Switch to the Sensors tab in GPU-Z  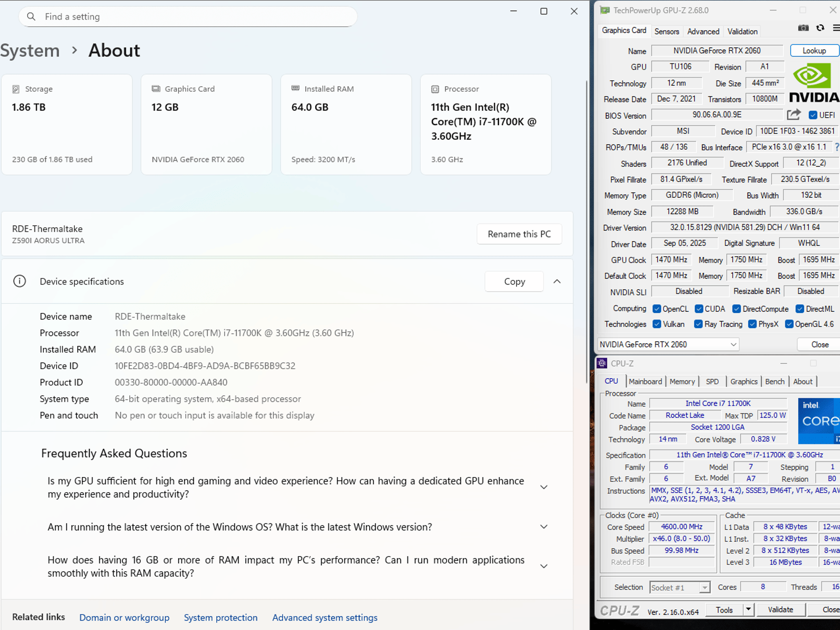point(667,32)
